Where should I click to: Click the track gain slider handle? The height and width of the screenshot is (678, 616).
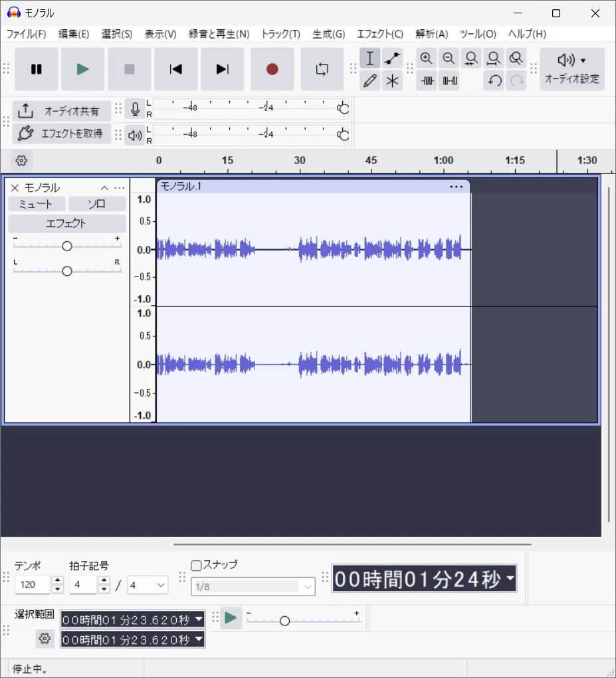(x=67, y=247)
